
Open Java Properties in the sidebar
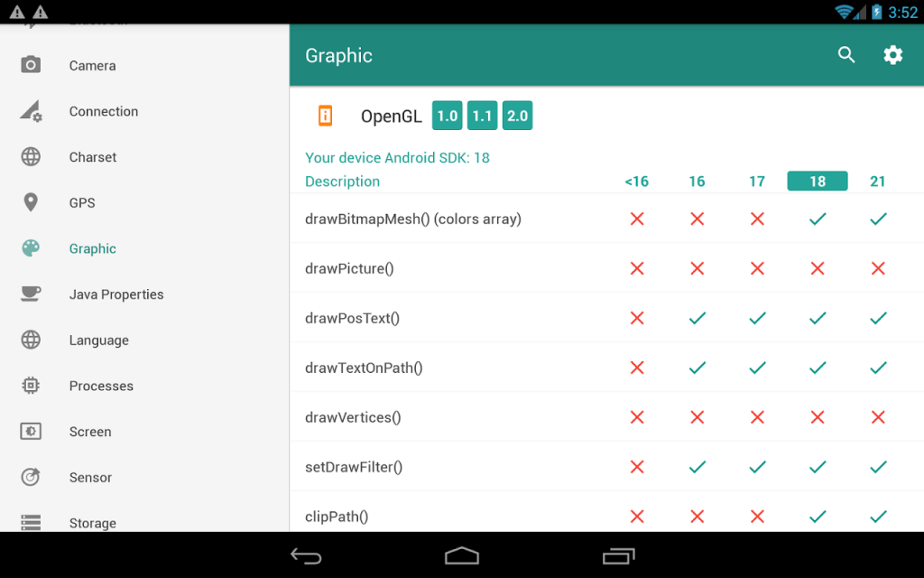[144, 294]
